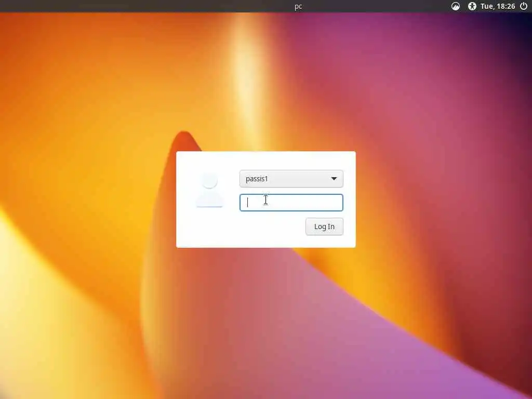Click the Log In button

tap(324, 227)
